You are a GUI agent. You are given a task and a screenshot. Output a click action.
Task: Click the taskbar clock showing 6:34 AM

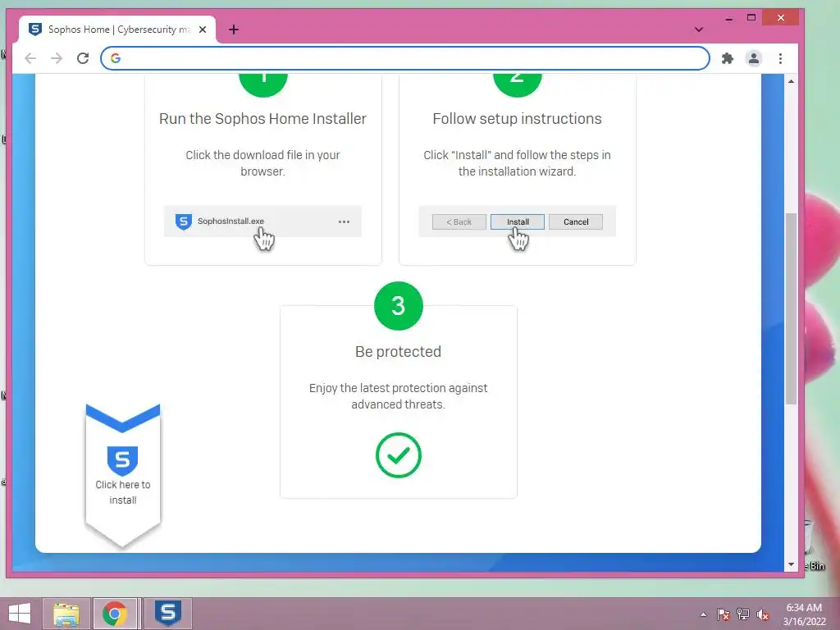[x=804, y=614]
